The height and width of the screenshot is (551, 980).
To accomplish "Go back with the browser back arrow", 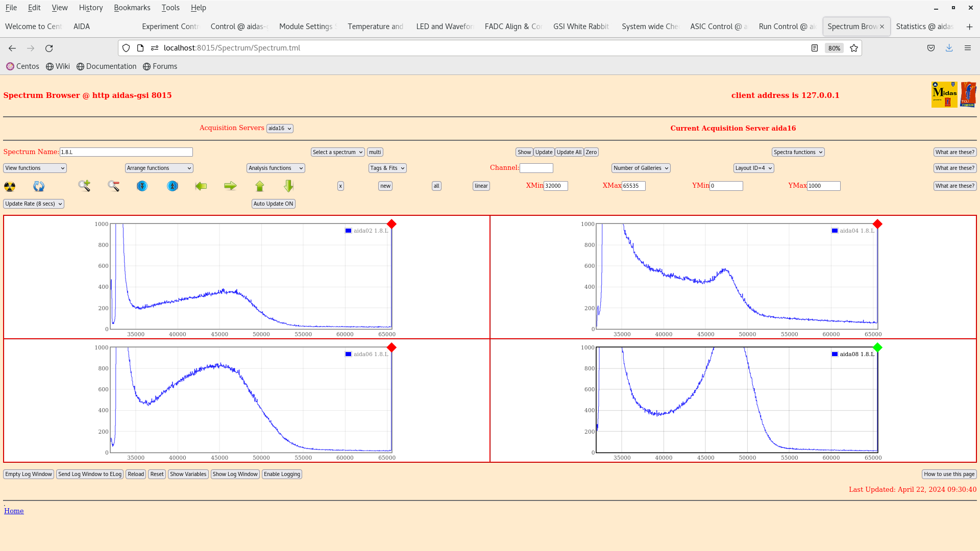I will pyautogui.click(x=12, y=48).
